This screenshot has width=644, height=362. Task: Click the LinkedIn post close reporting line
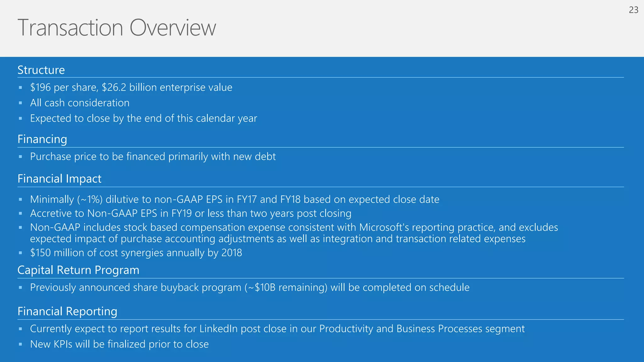[x=277, y=329]
